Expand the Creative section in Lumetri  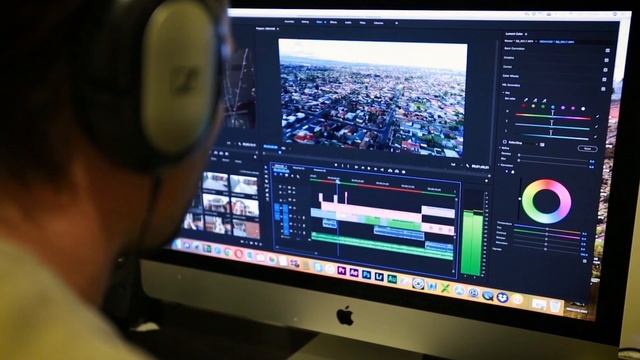pyautogui.click(x=509, y=58)
